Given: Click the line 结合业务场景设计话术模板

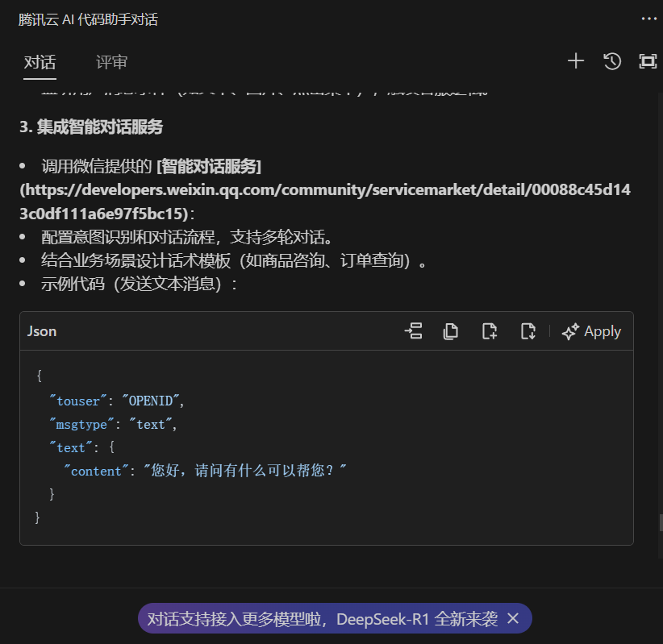Looking at the screenshot, I should tap(234, 260).
